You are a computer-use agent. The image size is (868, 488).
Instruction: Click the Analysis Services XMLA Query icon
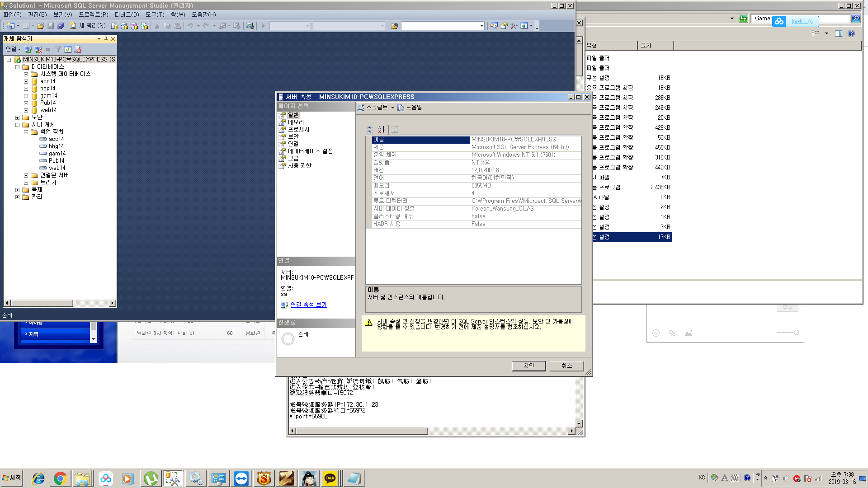[x=144, y=26]
